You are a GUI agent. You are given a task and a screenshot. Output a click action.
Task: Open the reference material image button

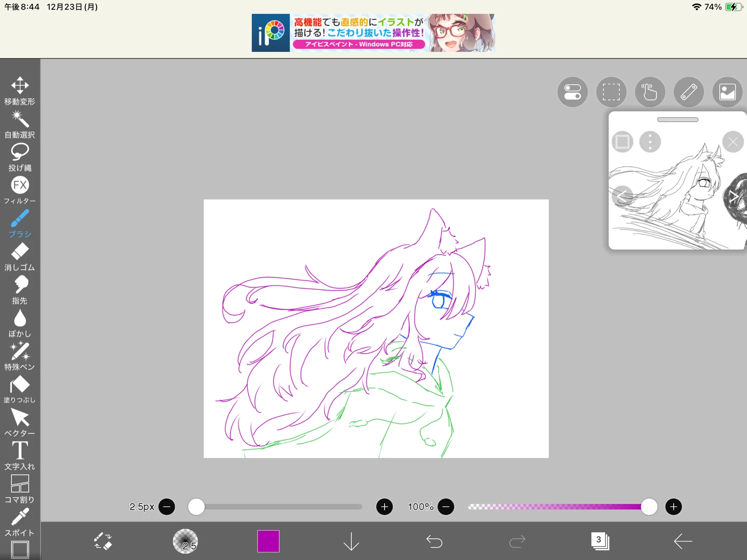(728, 92)
